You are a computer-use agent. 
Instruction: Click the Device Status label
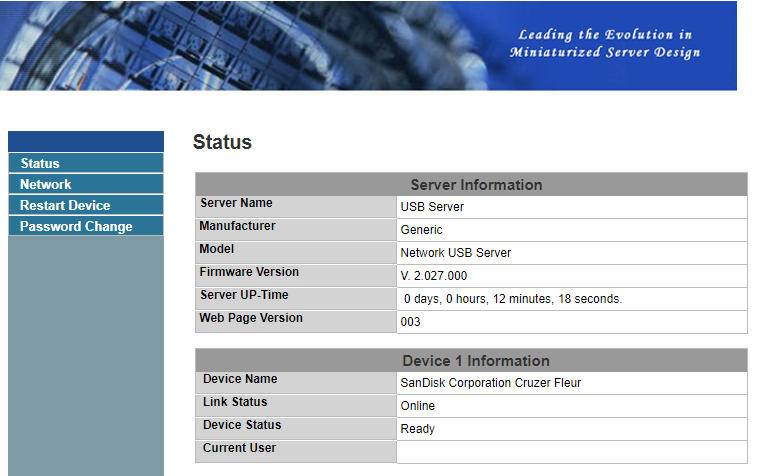pyautogui.click(x=242, y=425)
